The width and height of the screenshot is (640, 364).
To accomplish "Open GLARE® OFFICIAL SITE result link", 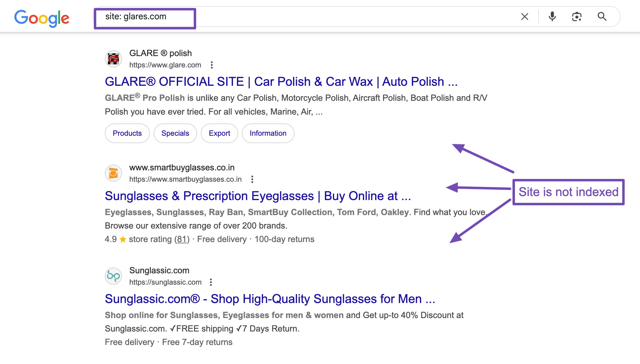I will (281, 82).
